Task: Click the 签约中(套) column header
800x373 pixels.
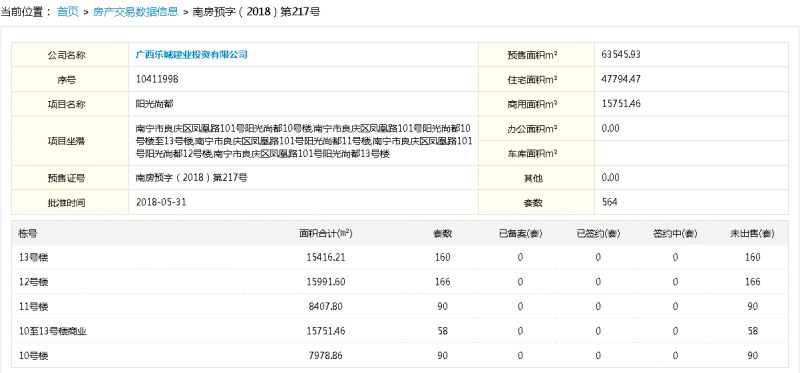Action: (x=675, y=234)
